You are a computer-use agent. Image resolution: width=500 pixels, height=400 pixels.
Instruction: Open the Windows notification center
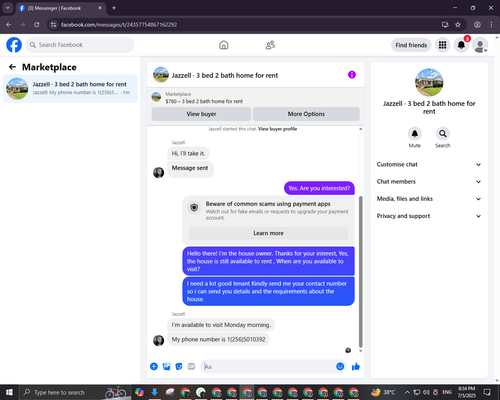pos(487,392)
